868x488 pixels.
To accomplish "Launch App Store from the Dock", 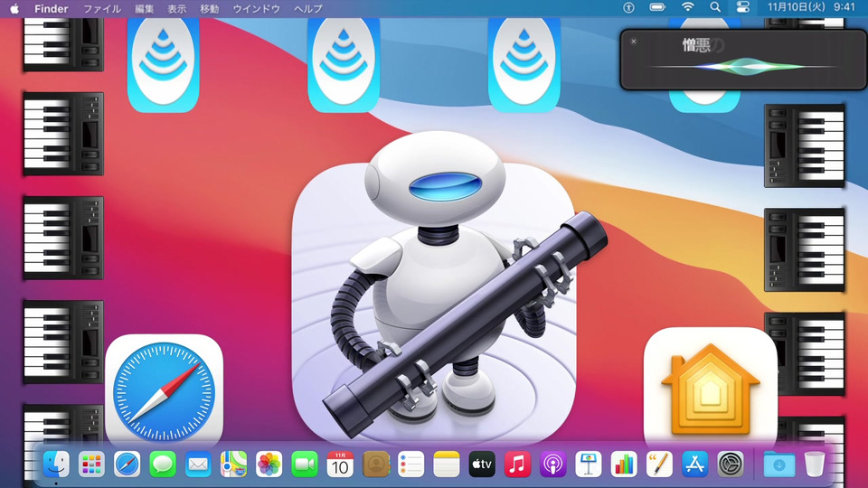I will click(x=695, y=465).
